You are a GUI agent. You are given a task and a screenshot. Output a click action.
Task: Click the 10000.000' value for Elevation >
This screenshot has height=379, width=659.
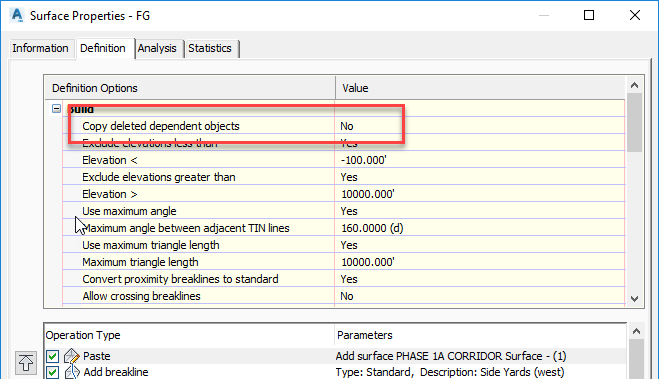368,194
